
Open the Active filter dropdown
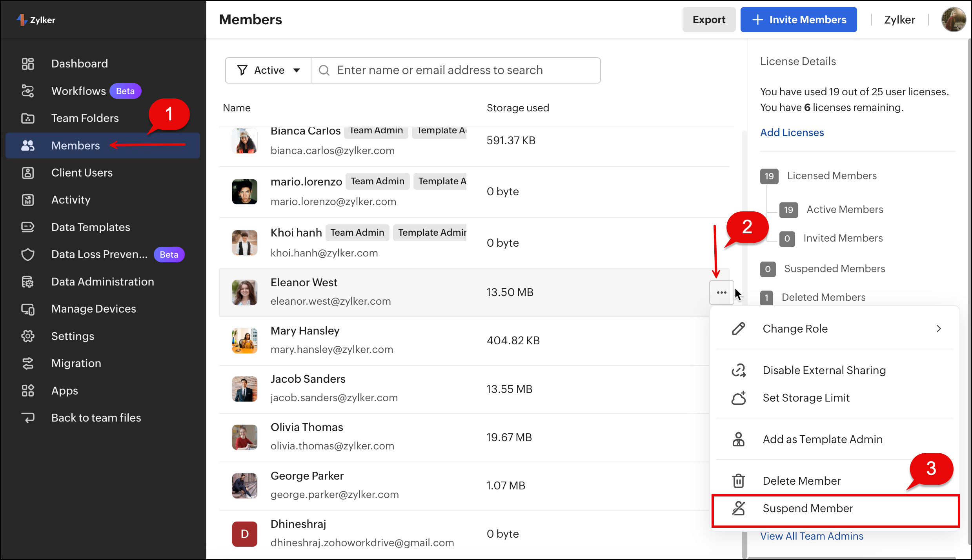click(269, 70)
